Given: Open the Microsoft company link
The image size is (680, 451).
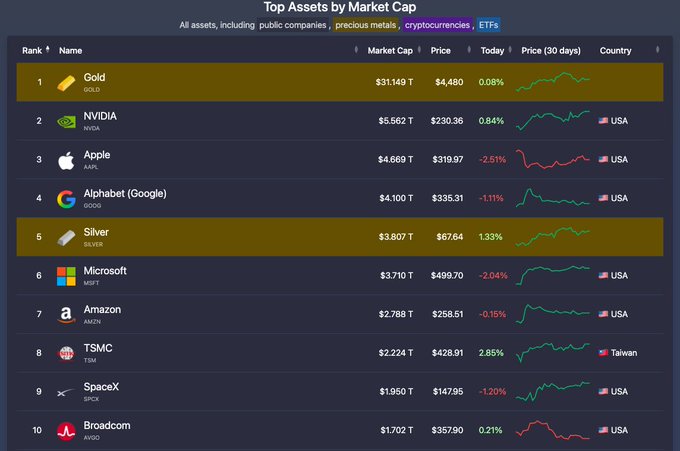Looking at the screenshot, I should coord(105,271).
